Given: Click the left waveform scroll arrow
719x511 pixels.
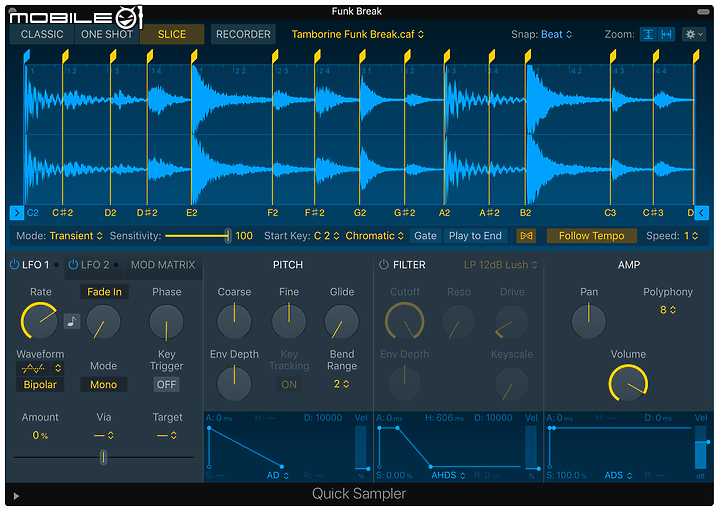Looking at the screenshot, I should pyautogui.click(x=17, y=213).
